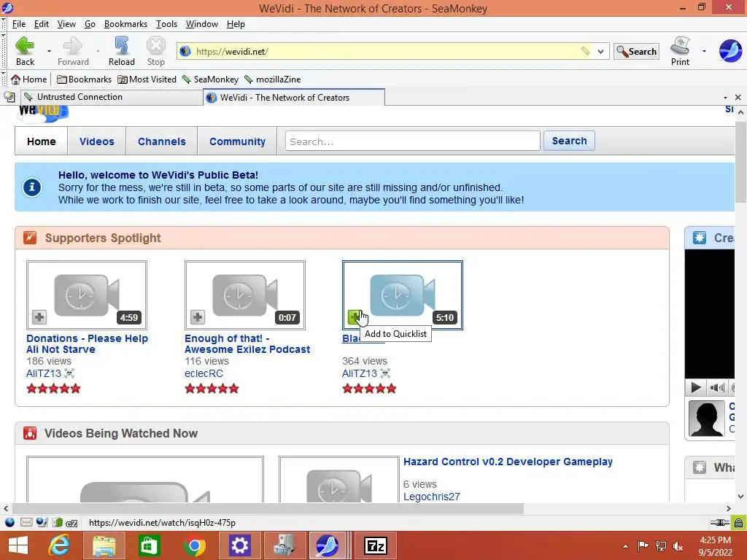Click the SeaMonkey Search button
Screen dimensions: 747x560
pos(636,52)
